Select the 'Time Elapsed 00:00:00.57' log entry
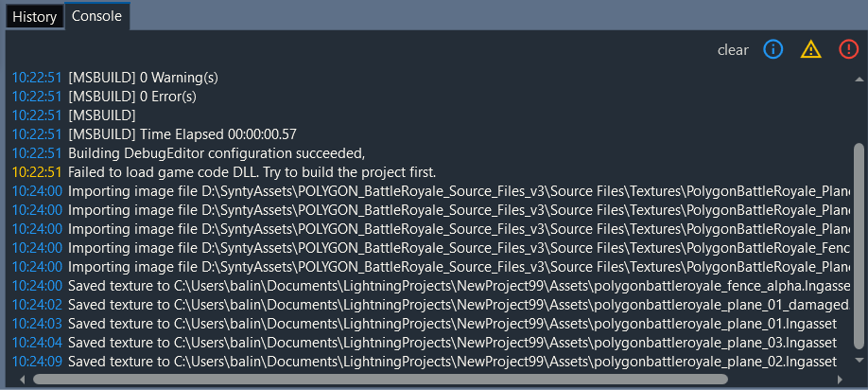 tap(430, 134)
